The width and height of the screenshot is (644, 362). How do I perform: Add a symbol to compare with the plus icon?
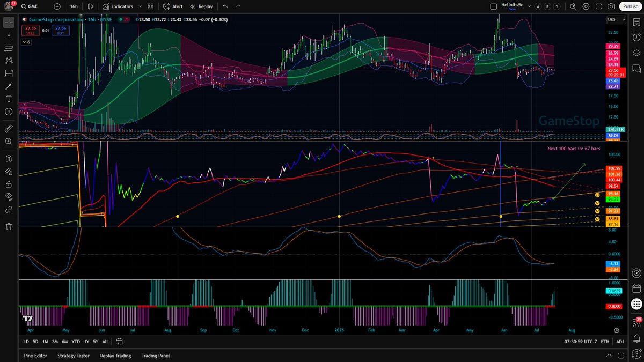(57, 6)
